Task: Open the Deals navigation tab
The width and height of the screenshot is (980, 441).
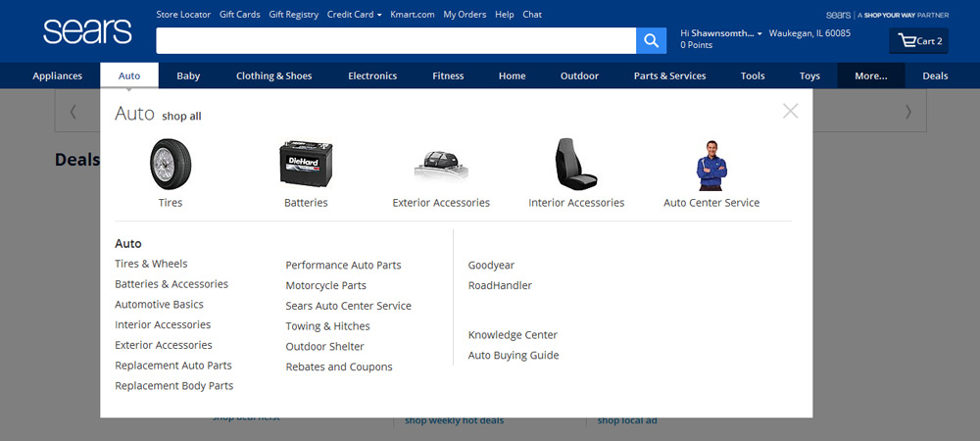Action: [x=935, y=75]
